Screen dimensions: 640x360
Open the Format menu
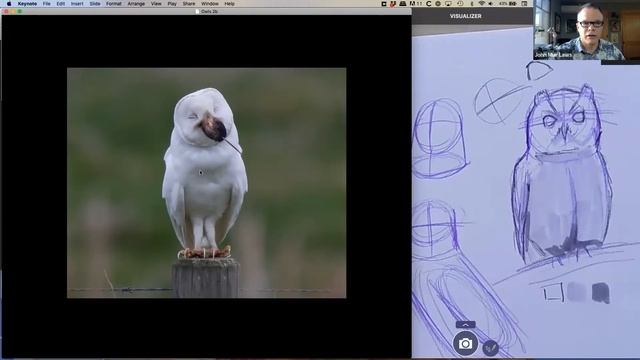point(114,4)
